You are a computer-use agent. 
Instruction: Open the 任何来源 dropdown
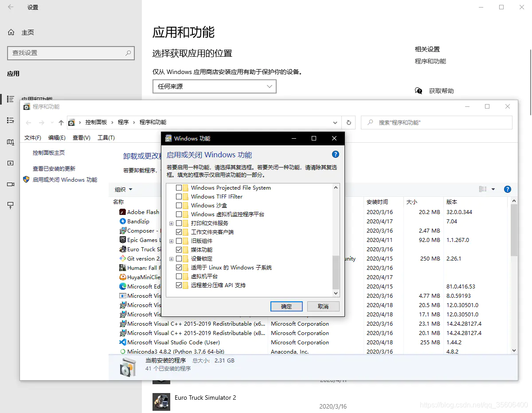tap(214, 86)
